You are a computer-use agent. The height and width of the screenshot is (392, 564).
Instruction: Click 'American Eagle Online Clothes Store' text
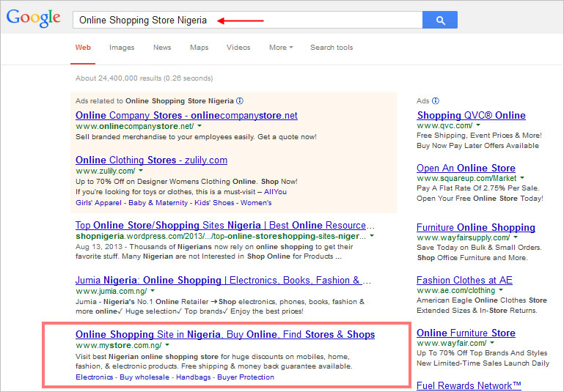click(x=482, y=300)
